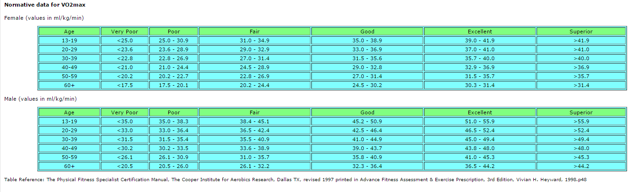Image resolution: width=644 pixels, height=192 pixels.
Task: Select male cell '26.1 - 32.2'
Action: click(254, 166)
